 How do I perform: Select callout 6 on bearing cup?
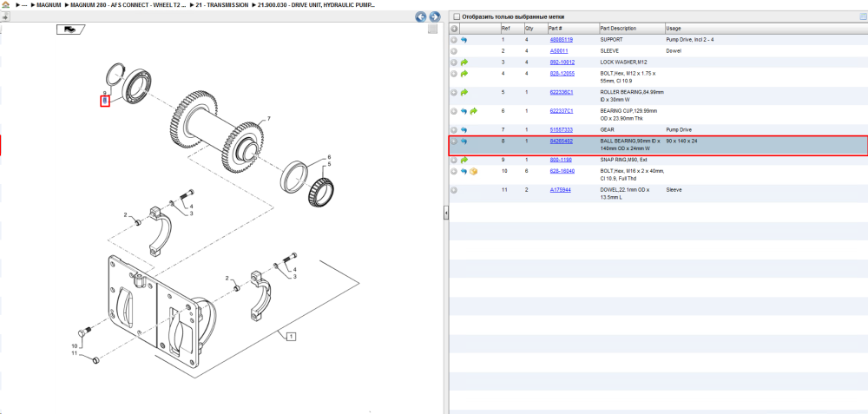(329, 157)
